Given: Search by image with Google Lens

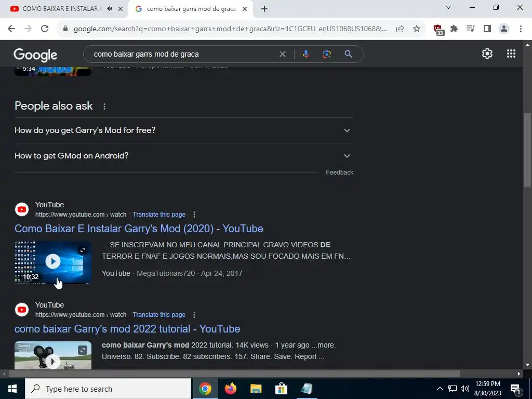Looking at the screenshot, I should click(x=326, y=54).
